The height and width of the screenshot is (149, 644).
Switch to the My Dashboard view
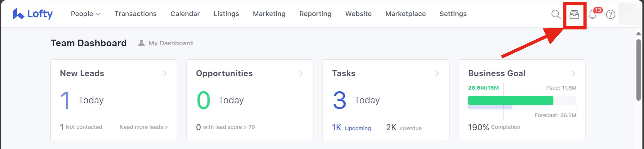click(170, 43)
